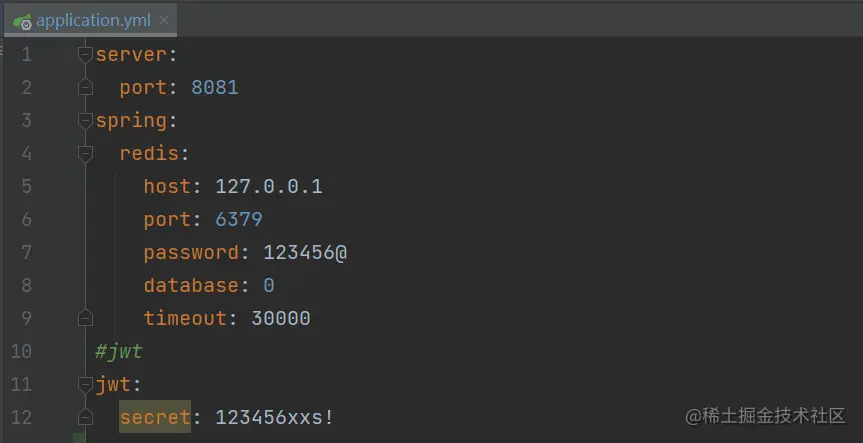Viewport: 863px width, 443px height.
Task: Click the database key on line 8
Action: click(x=191, y=285)
